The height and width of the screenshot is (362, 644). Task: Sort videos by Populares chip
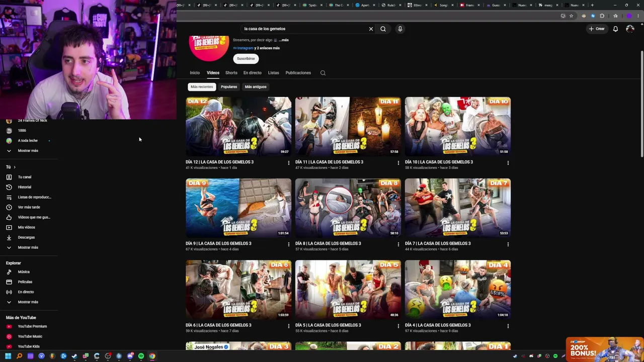click(x=229, y=87)
